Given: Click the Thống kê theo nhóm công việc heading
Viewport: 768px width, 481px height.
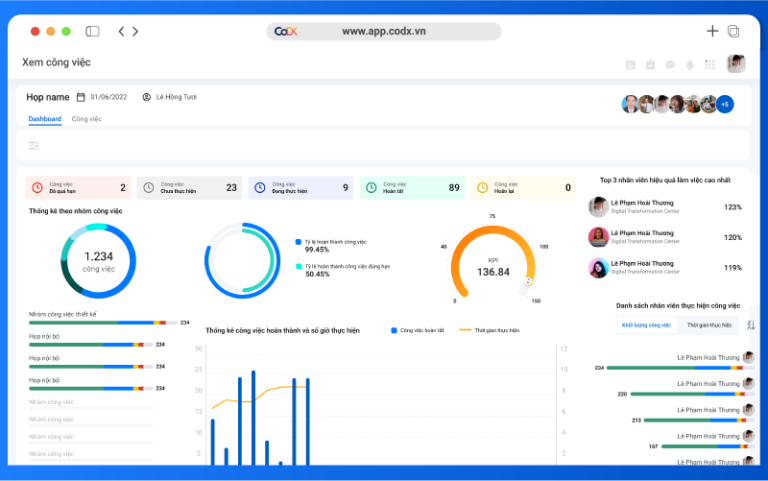Looking at the screenshot, I should [x=75, y=211].
